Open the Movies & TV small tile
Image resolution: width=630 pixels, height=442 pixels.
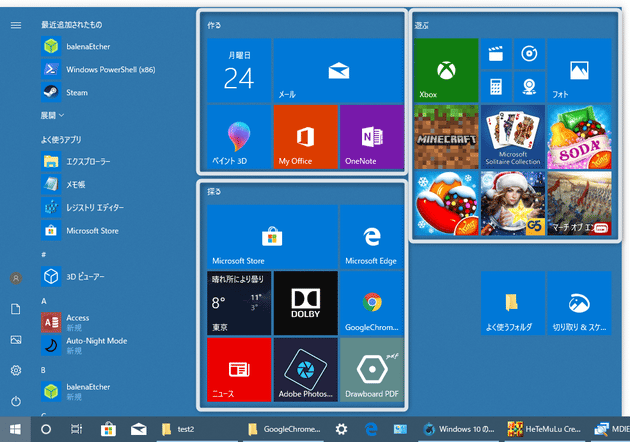coord(496,53)
